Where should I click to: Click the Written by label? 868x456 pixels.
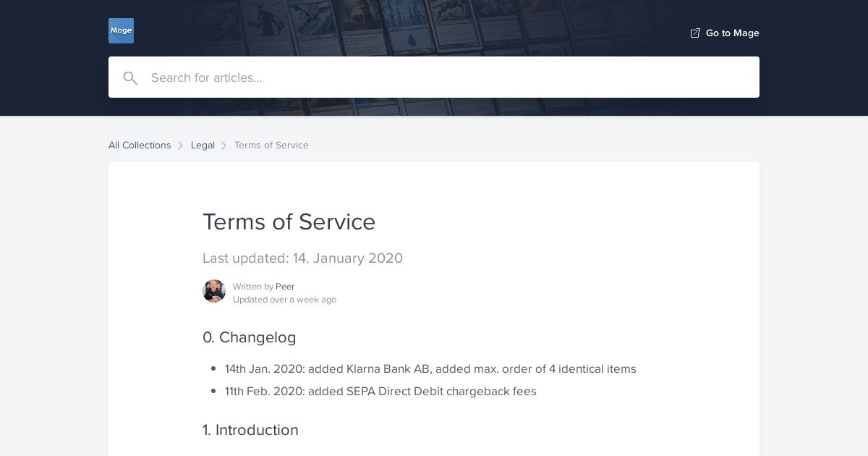click(x=253, y=287)
